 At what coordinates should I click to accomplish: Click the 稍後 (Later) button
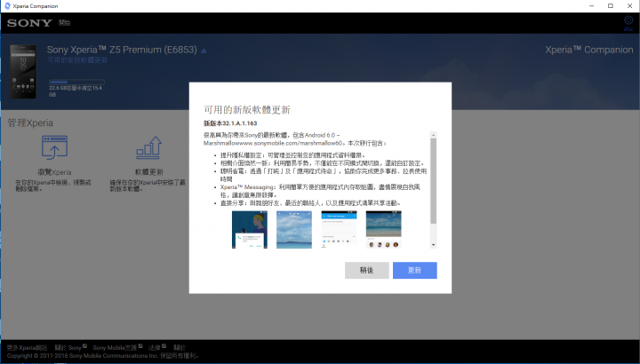(366, 270)
